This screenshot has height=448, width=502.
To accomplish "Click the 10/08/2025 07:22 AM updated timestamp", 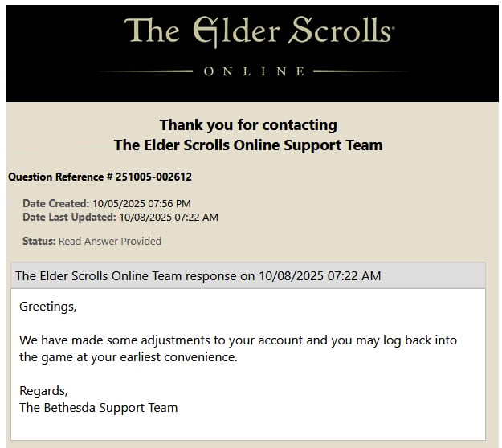I will pos(169,218).
